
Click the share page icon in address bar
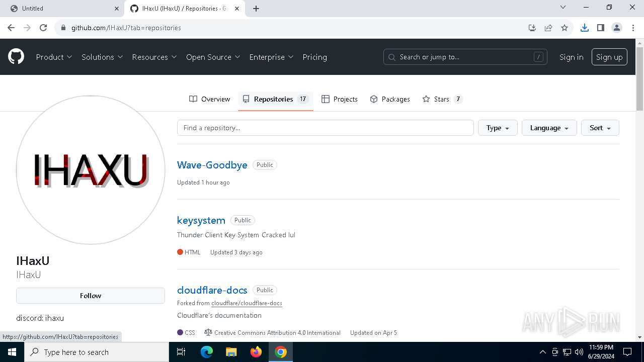pos(548,28)
